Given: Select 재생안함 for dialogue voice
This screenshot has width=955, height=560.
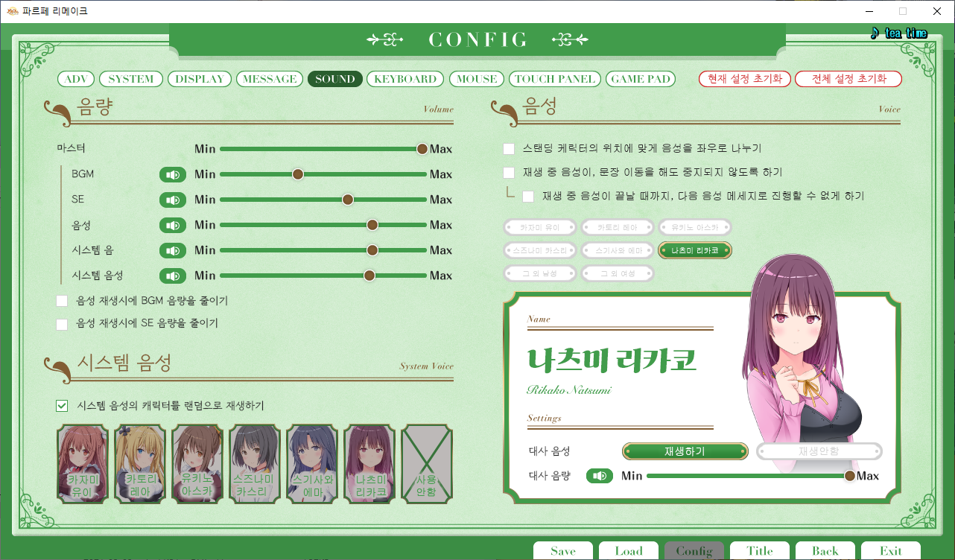Looking at the screenshot, I should [819, 451].
